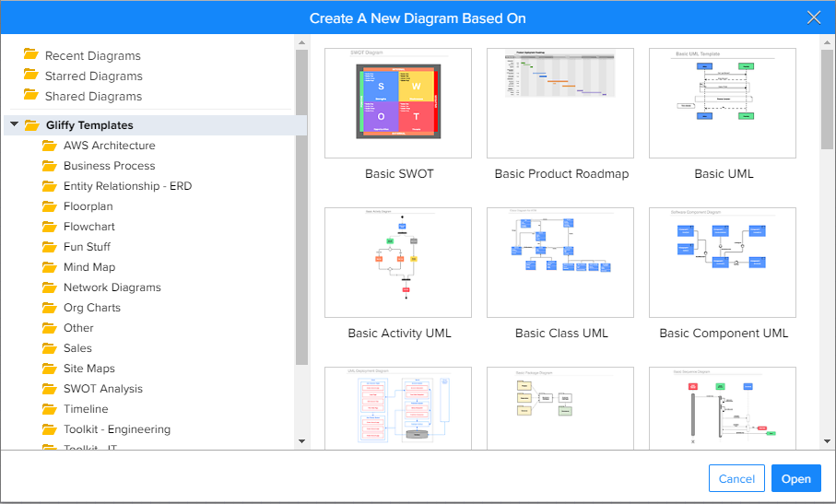Click the Starred Diagrams folder icon

tap(31, 76)
